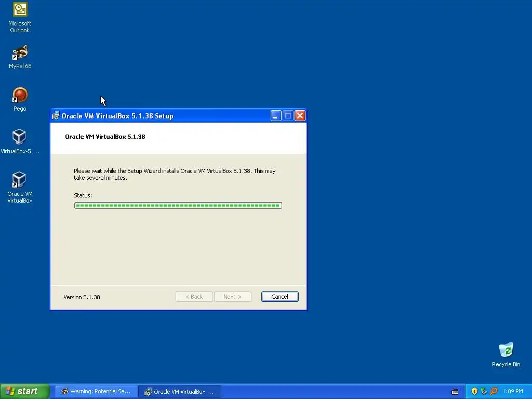532x399 pixels.
Task: Select the Oracle VM VirtualBox desktop shortcut
Action: pyautogui.click(x=20, y=188)
